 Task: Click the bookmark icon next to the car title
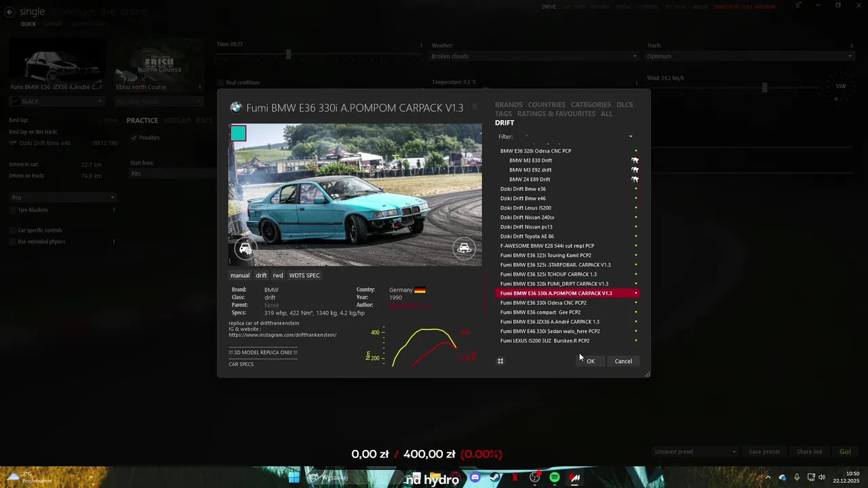[x=475, y=107]
